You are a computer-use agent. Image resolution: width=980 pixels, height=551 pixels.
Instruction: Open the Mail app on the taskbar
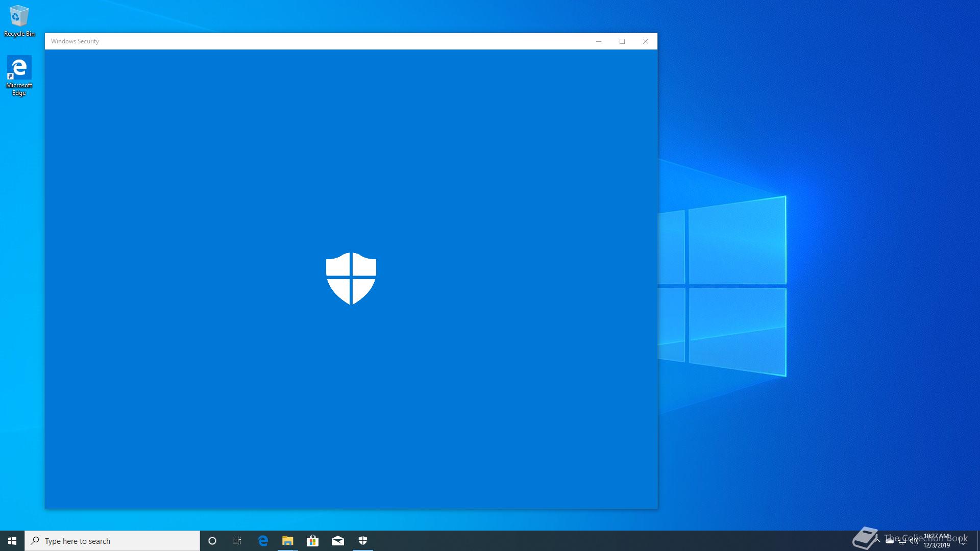click(338, 541)
